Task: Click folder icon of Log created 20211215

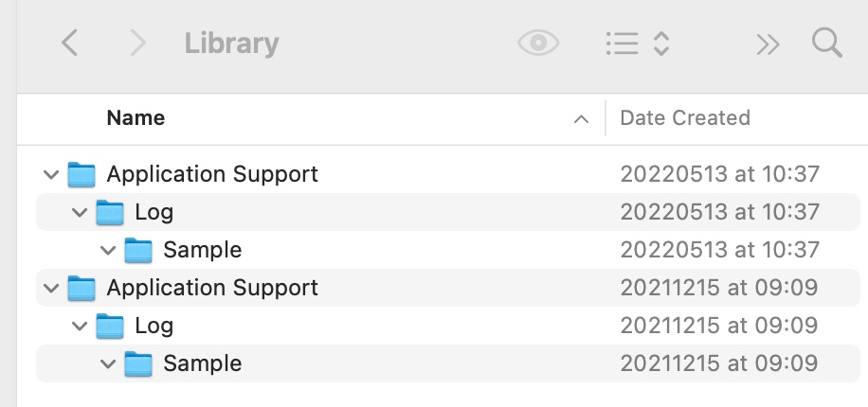Action: (x=111, y=326)
